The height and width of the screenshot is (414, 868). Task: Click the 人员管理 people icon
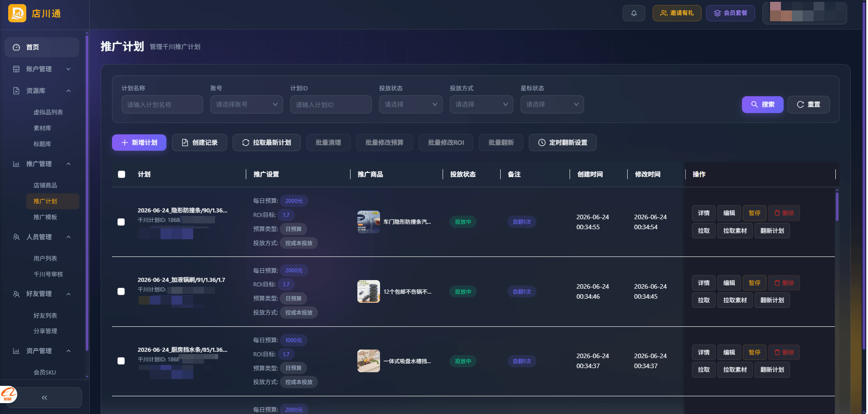pyautogui.click(x=16, y=237)
